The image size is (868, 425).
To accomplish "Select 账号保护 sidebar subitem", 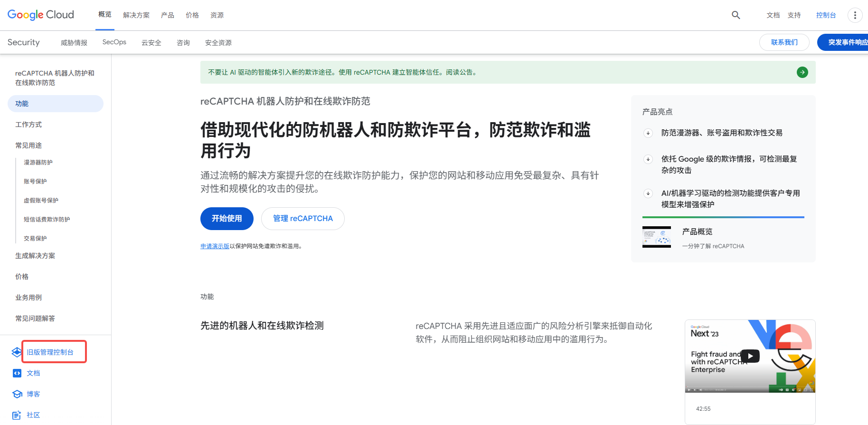I will [35, 182].
